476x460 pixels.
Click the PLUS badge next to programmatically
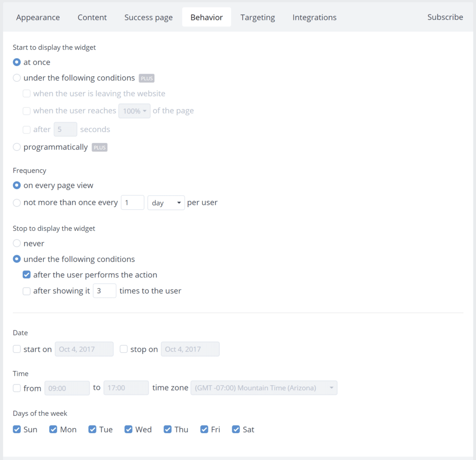click(x=99, y=147)
